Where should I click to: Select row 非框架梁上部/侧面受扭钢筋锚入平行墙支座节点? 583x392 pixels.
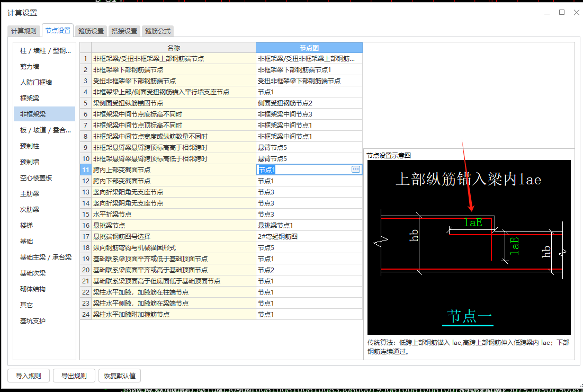pos(174,92)
